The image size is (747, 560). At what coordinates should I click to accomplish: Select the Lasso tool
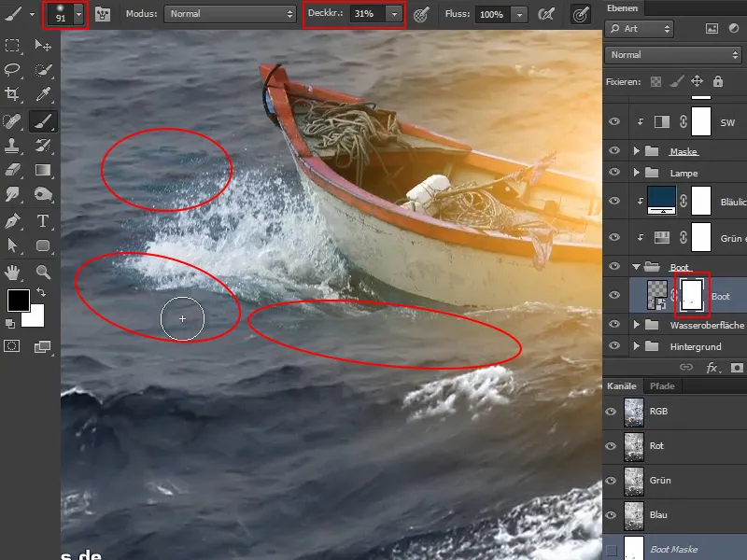[12, 70]
